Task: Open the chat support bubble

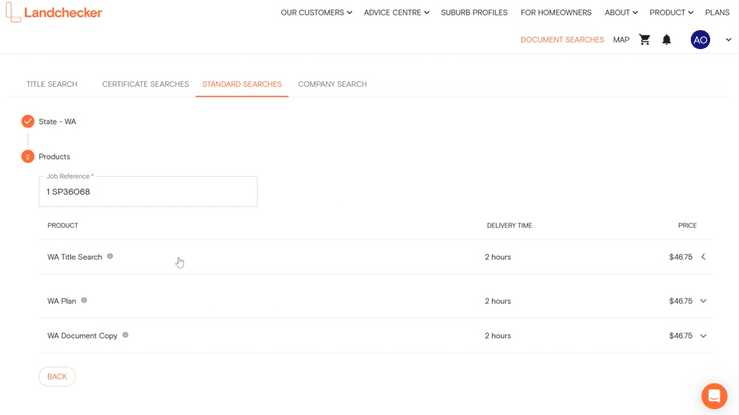Action: [x=714, y=396]
